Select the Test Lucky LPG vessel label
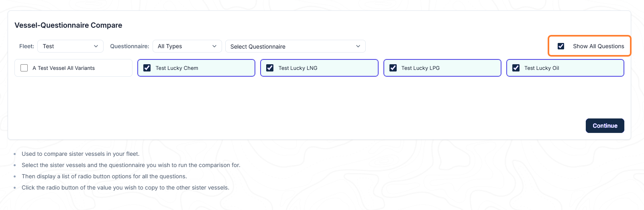The image size is (644, 210). (x=420, y=68)
